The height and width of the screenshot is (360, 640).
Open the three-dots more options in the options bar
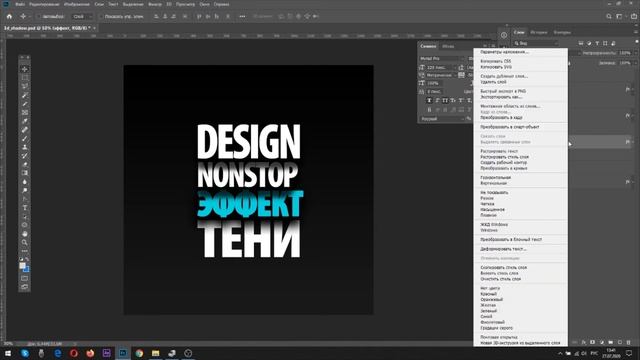[x=242, y=16]
